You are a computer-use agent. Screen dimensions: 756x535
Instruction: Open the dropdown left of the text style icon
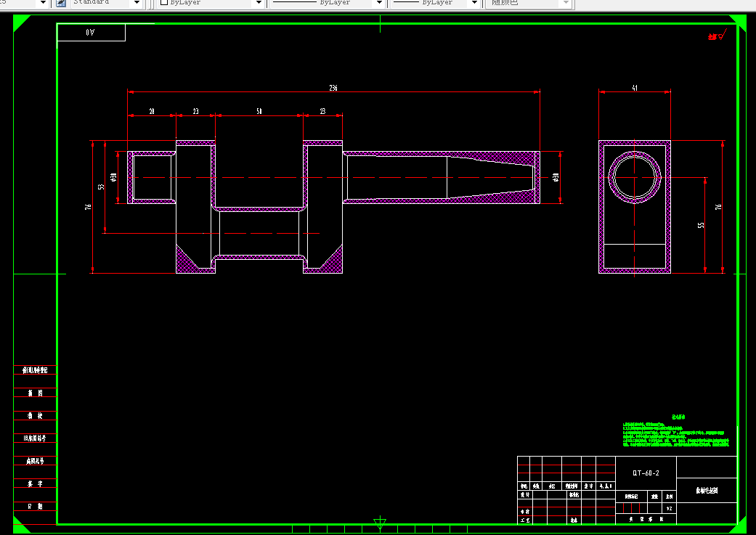[x=43, y=3]
